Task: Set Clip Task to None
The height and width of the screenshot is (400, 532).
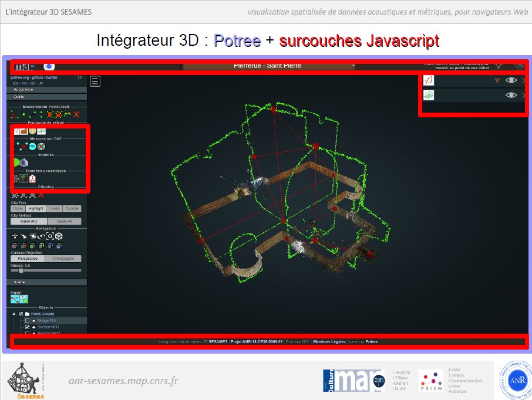Action: point(18,209)
